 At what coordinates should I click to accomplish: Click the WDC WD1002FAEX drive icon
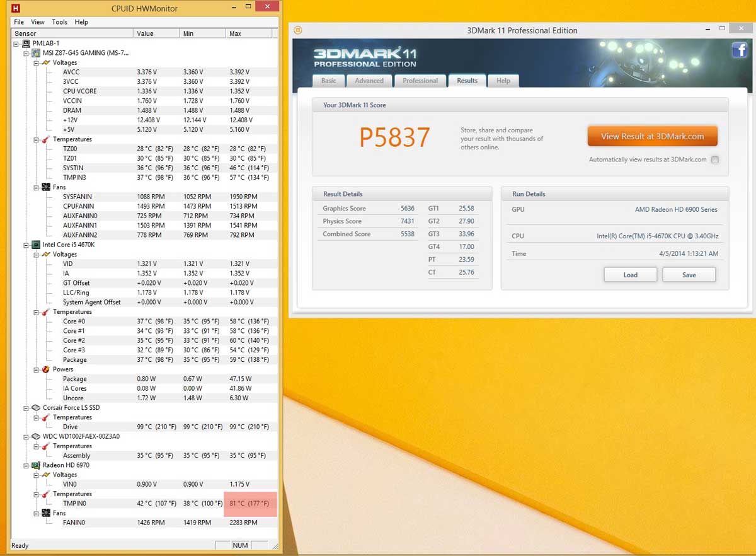[x=36, y=436]
